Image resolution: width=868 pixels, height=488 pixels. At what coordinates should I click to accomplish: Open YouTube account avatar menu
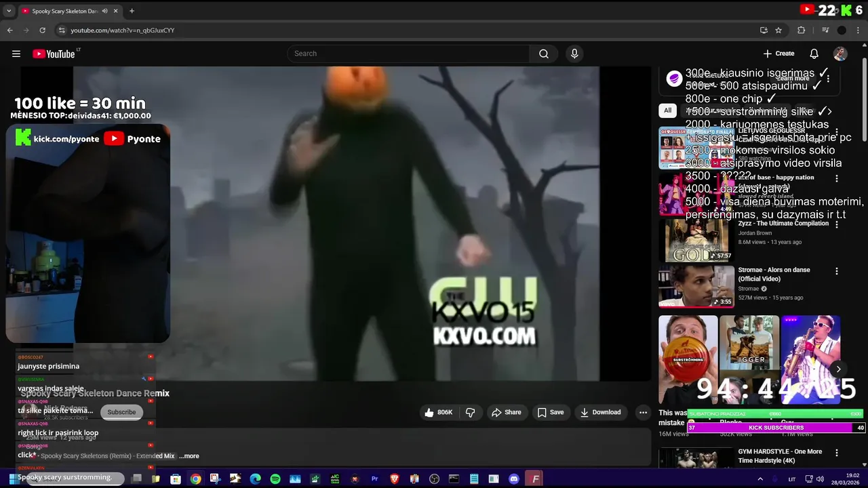840,54
